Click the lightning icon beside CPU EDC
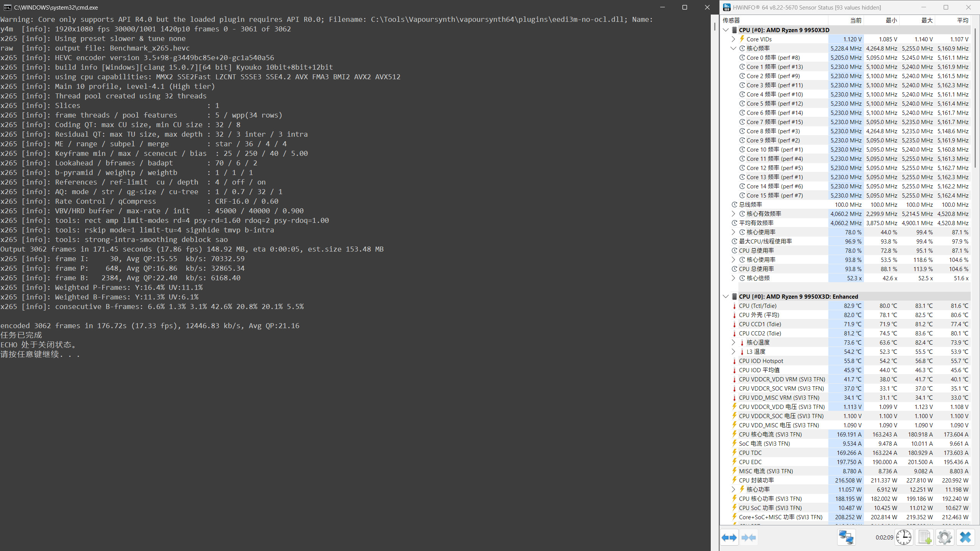The image size is (980, 551). tap(734, 462)
